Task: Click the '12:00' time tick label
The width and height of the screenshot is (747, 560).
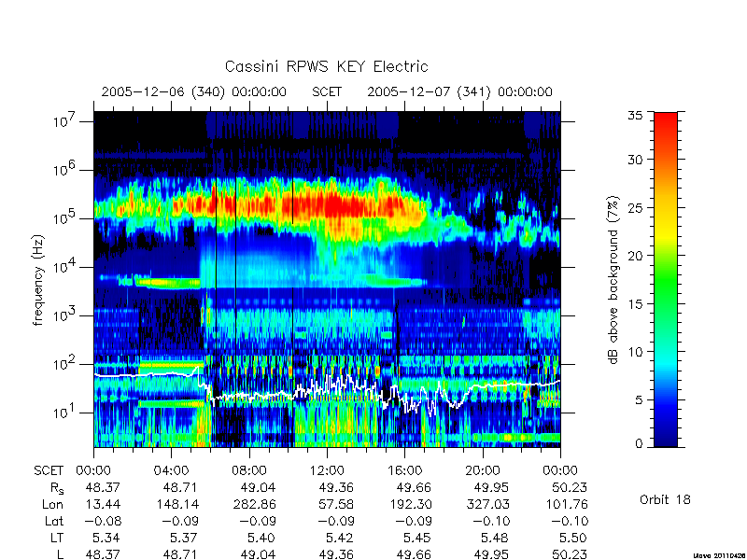Action: click(x=327, y=471)
